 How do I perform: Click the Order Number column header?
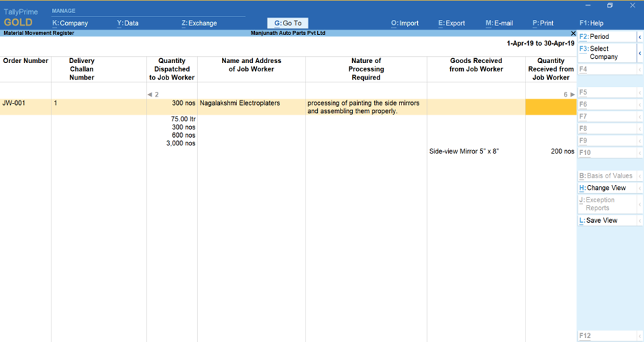click(x=25, y=61)
